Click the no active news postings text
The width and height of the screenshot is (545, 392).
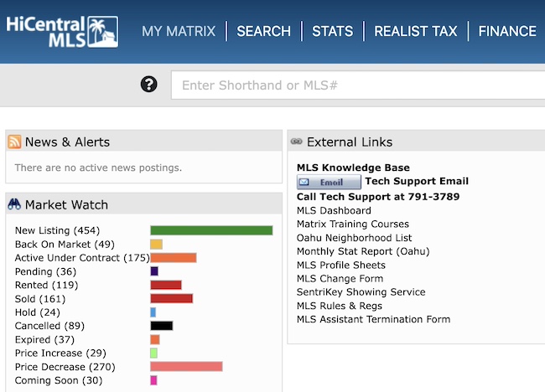[x=98, y=168]
